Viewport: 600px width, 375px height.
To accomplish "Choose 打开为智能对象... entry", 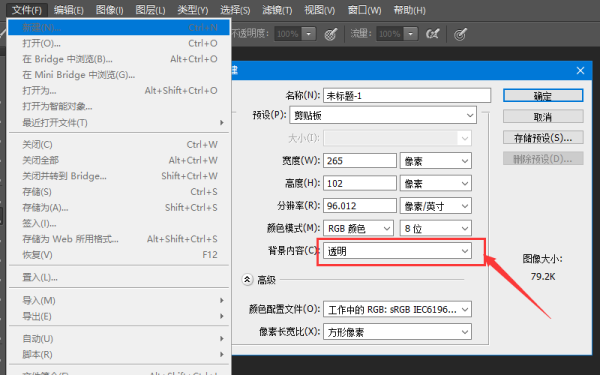I will [119, 106].
